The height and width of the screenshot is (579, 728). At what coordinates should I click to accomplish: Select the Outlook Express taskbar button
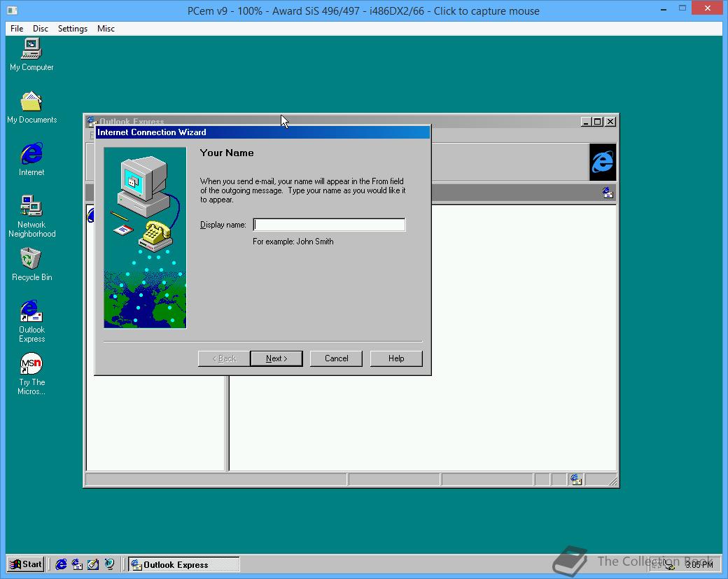[x=184, y=564]
